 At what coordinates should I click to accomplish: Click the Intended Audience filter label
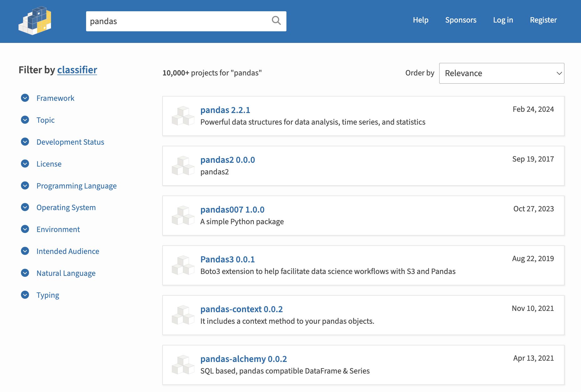pos(68,251)
